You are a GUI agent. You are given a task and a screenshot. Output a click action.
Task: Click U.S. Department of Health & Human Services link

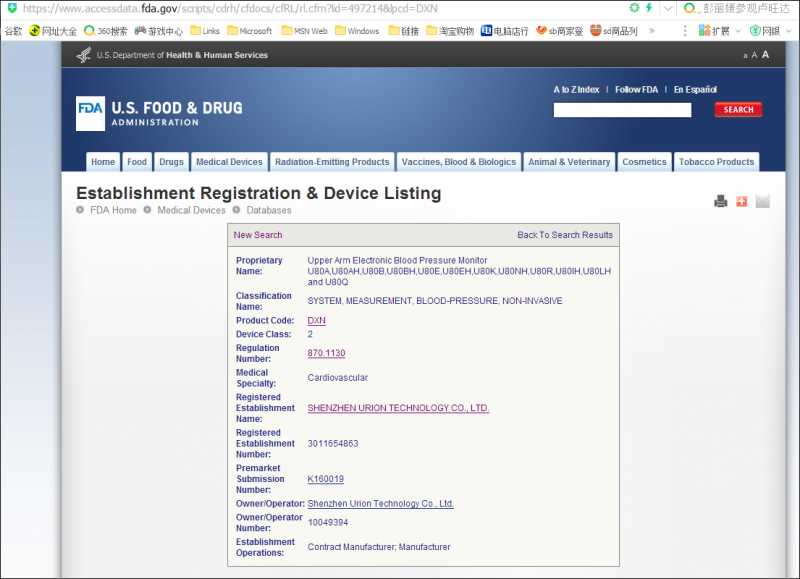(x=182, y=55)
